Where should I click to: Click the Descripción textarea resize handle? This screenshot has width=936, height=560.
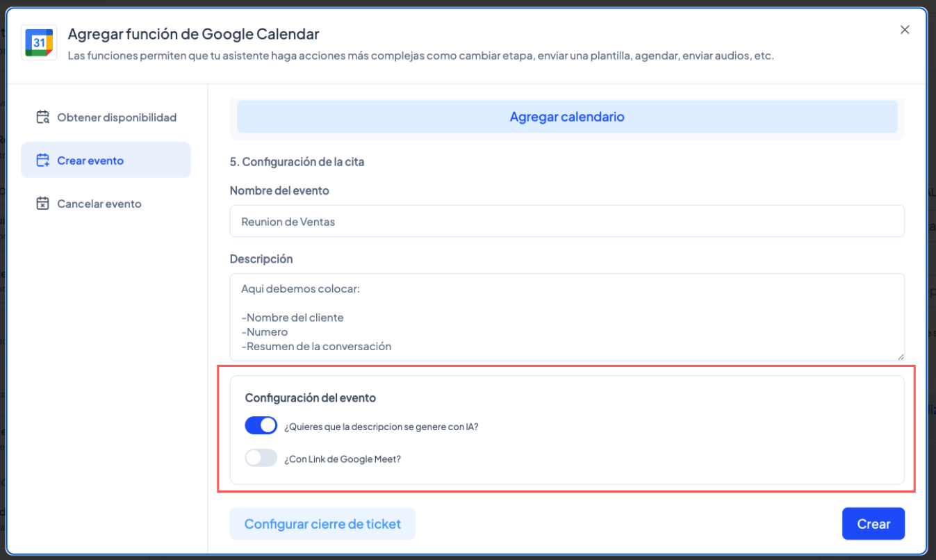point(901,356)
